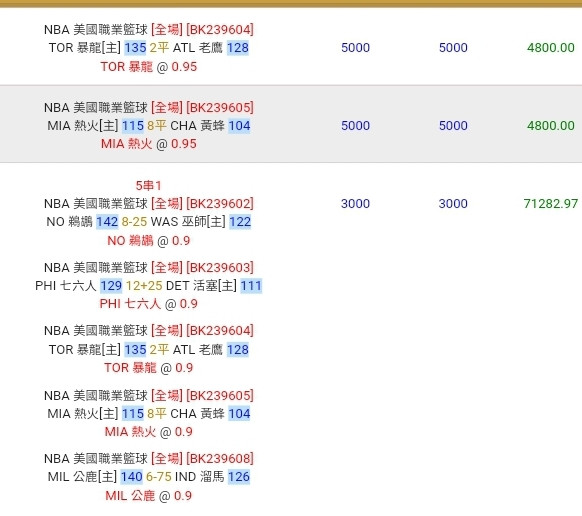Click the highlighted score 111 for DET 活塞
The height and width of the screenshot is (516, 582).
point(251,285)
